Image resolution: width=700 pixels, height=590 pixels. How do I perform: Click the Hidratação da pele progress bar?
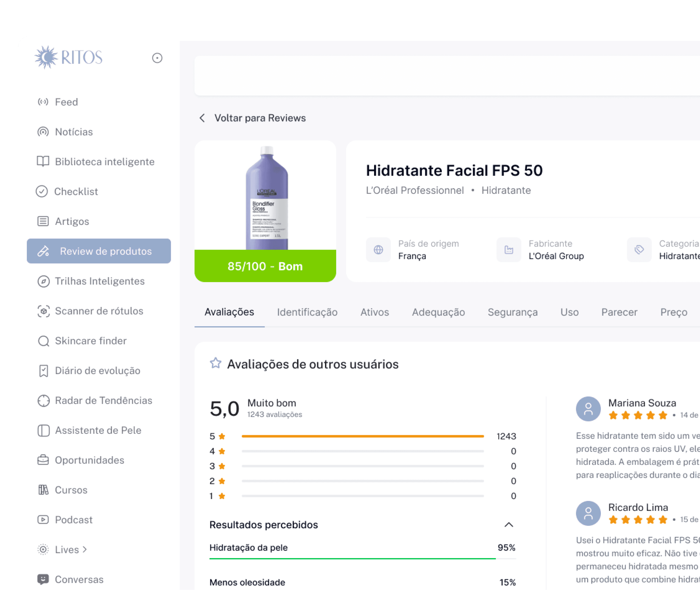362,558
